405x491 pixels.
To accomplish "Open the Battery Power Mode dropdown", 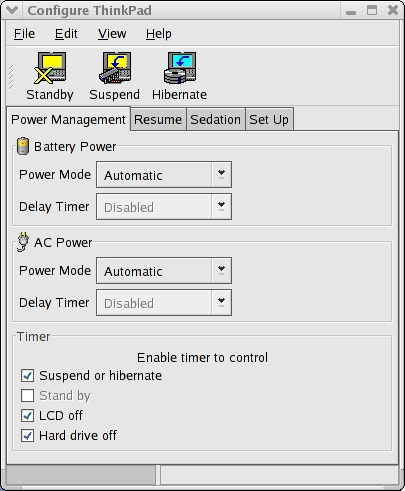I will point(164,175).
